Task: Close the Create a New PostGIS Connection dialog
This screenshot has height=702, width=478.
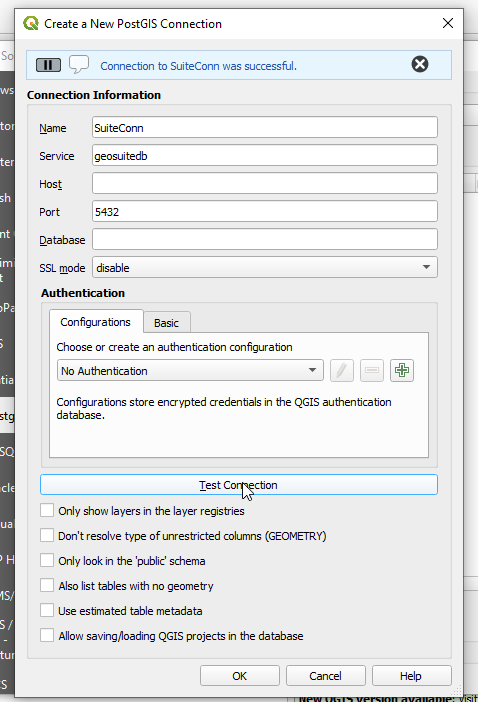Action: pos(448,23)
